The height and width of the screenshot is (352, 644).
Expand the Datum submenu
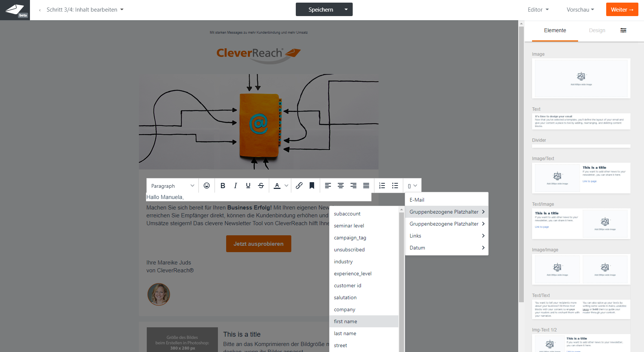(x=447, y=248)
